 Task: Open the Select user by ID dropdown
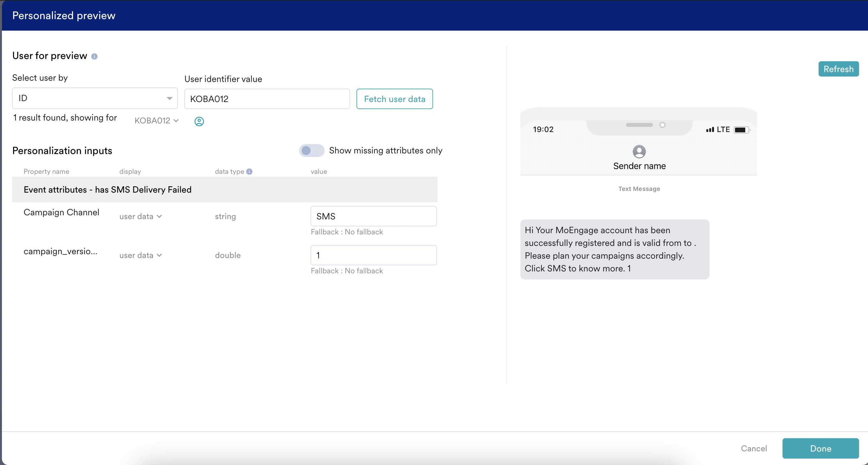[95, 99]
